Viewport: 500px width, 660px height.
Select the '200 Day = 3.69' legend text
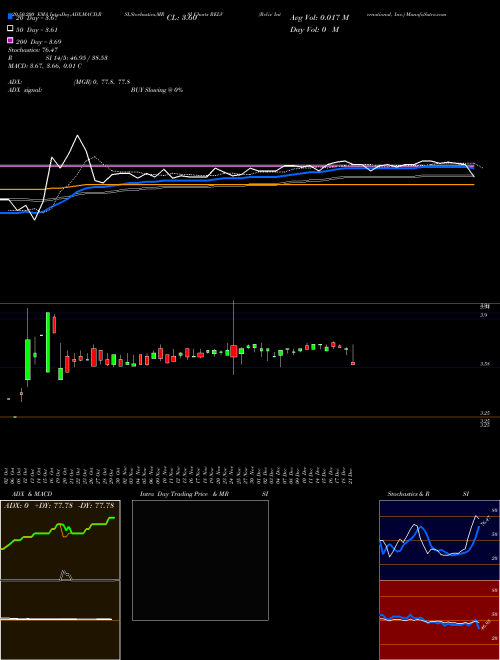click(38, 42)
